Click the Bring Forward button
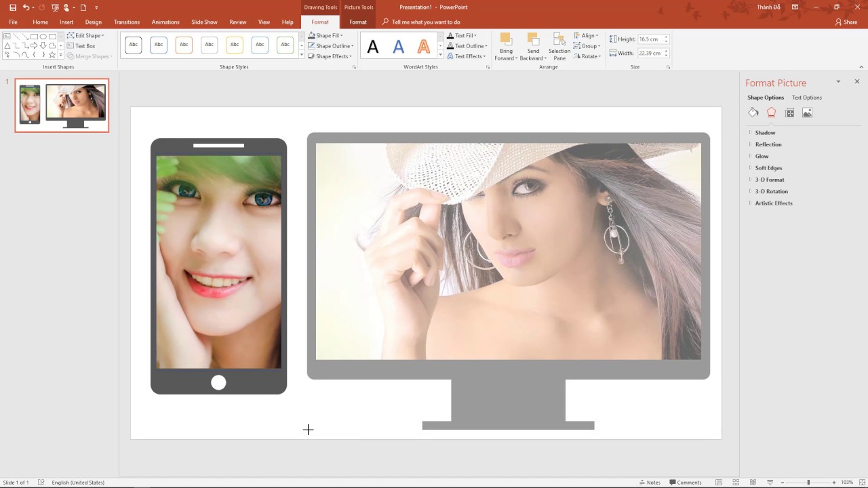This screenshot has width=868, height=488. click(506, 45)
